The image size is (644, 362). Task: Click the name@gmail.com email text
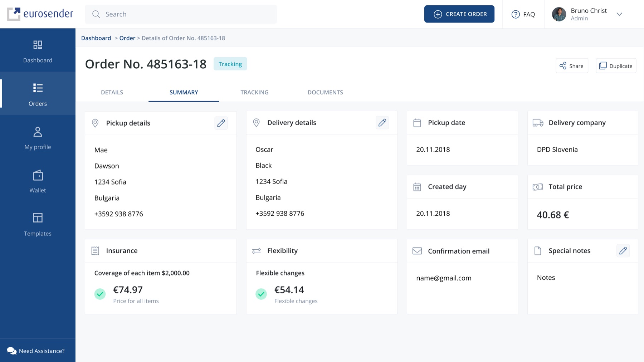tap(444, 278)
